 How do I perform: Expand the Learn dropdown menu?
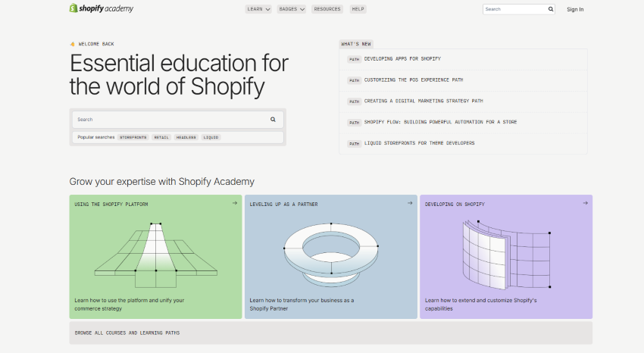(x=258, y=9)
